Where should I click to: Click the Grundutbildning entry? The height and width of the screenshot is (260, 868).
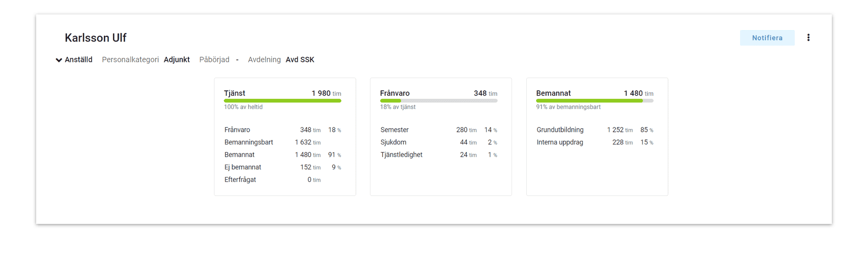[560, 130]
